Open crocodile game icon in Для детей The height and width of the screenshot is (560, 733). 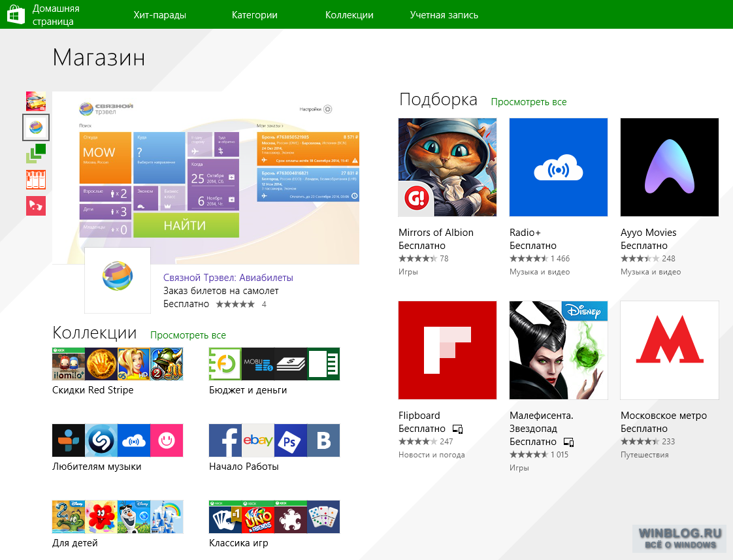69,516
